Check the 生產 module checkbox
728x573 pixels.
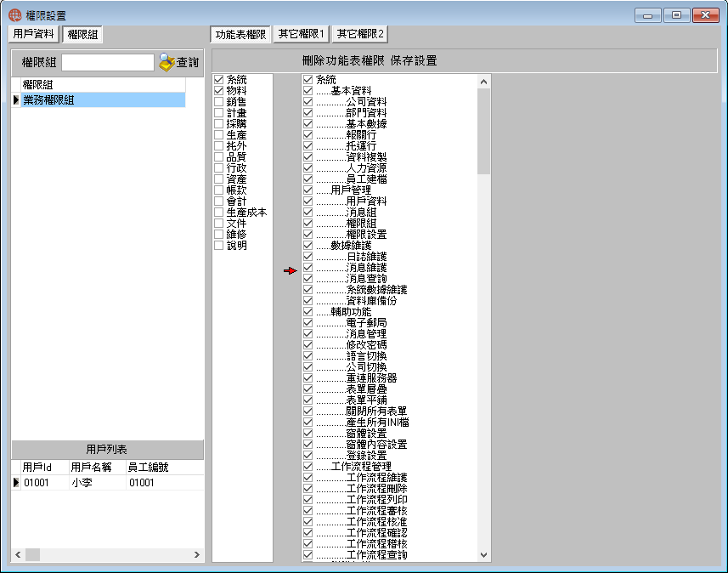(x=218, y=135)
